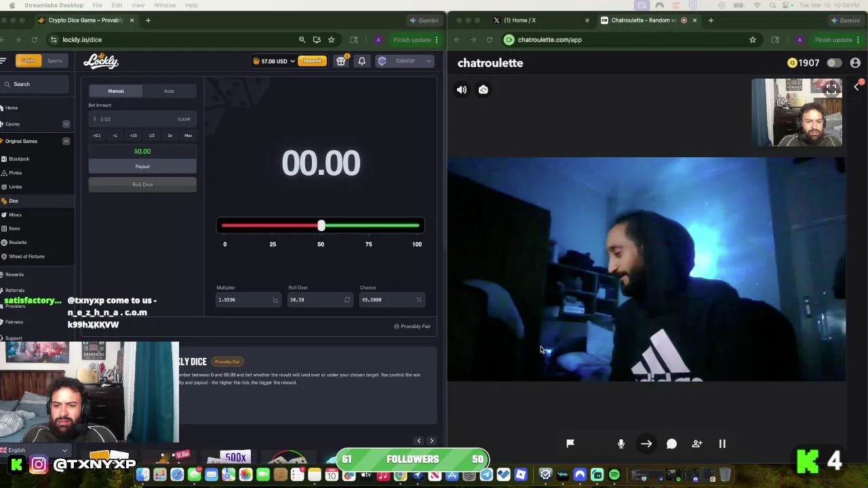The height and width of the screenshot is (488, 868).
Task: Select Manual betting mode
Action: 116,91
